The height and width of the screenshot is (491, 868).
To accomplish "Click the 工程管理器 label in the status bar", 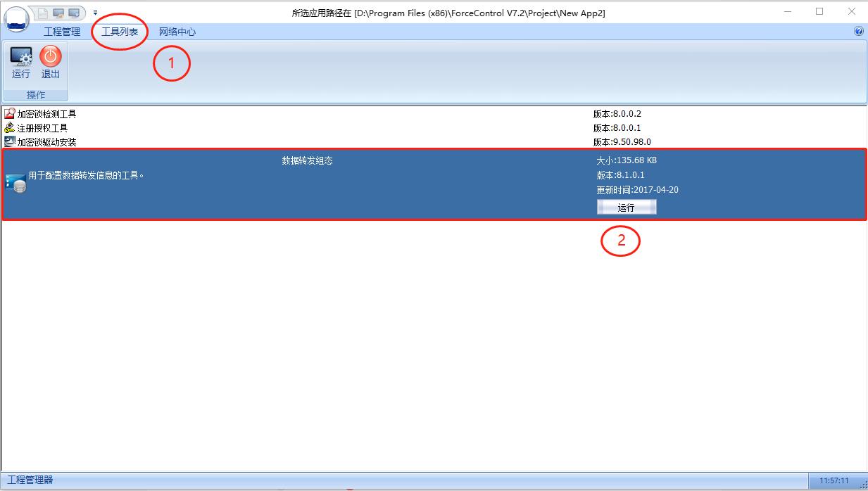I will [27, 480].
